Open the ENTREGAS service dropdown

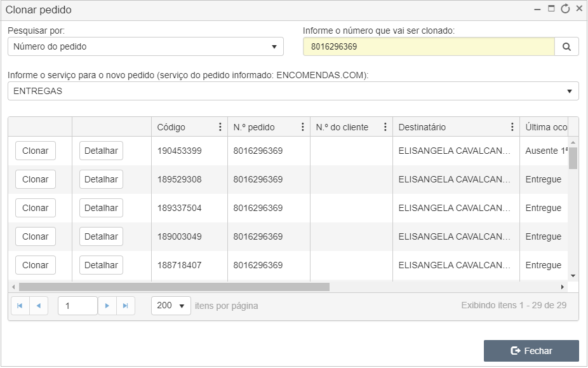[x=293, y=91]
